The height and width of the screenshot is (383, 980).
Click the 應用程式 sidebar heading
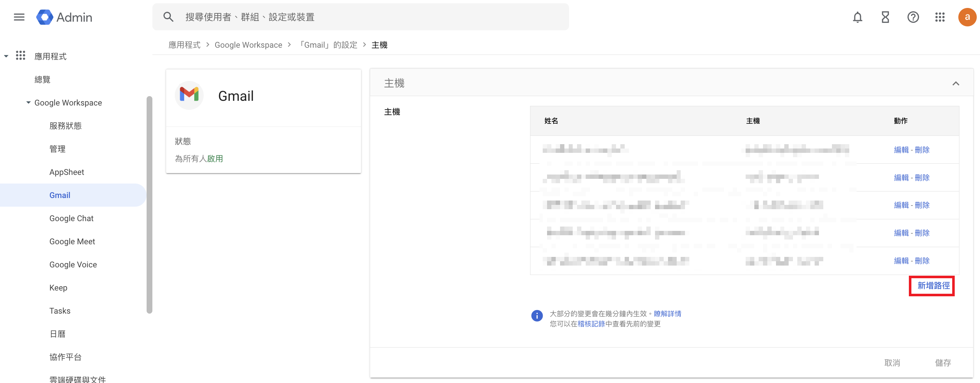pyautogui.click(x=51, y=56)
